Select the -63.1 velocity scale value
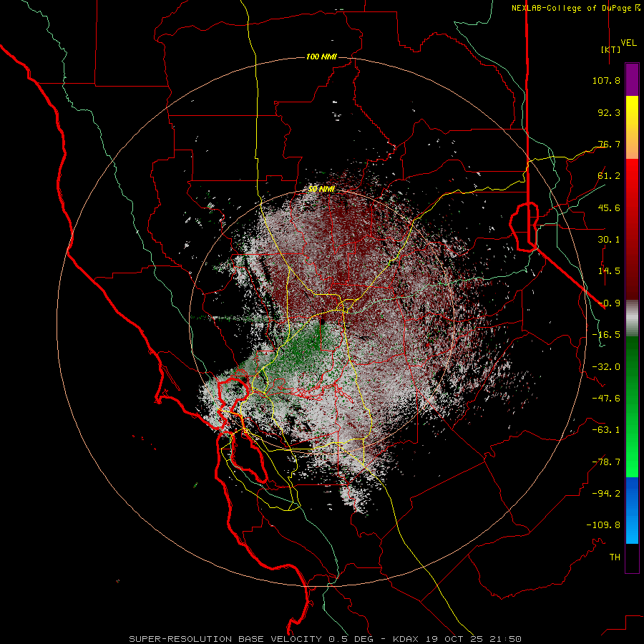Image resolution: width=644 pixels, height=644 pixels. 606,430
